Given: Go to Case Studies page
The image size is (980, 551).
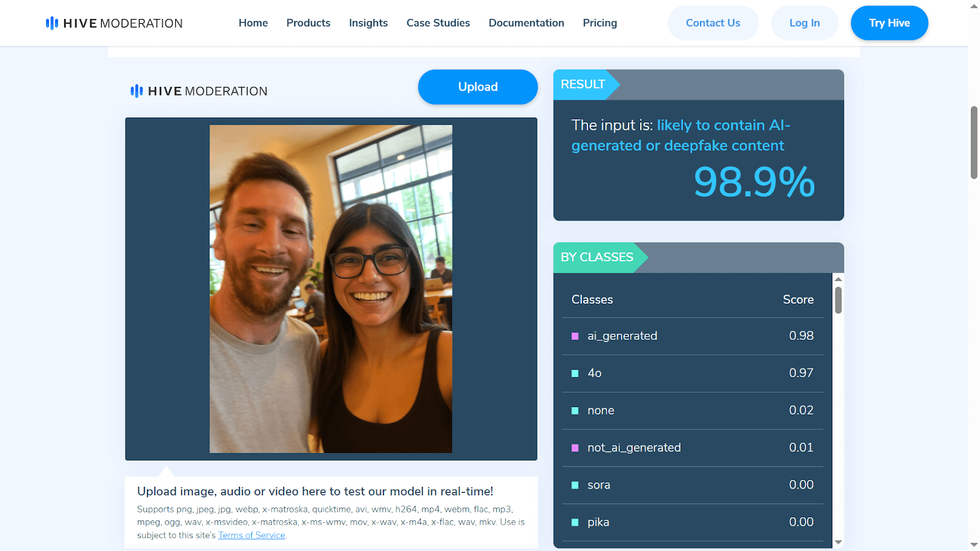Looking at the screenshot, I should coord(438,23).
